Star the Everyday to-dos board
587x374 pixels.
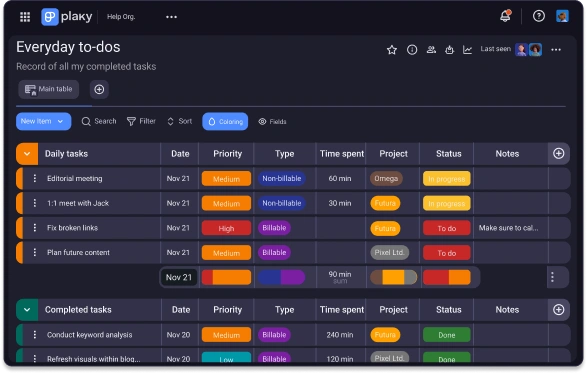coord(392,50)
